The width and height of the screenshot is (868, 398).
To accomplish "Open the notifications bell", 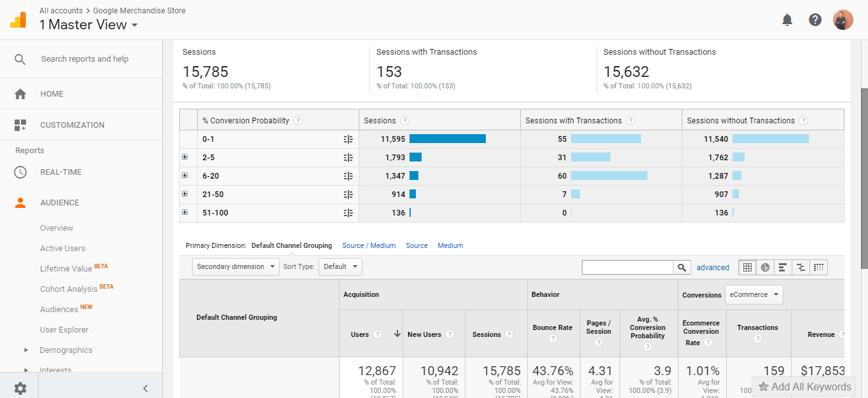I will (x=787, y=20).
